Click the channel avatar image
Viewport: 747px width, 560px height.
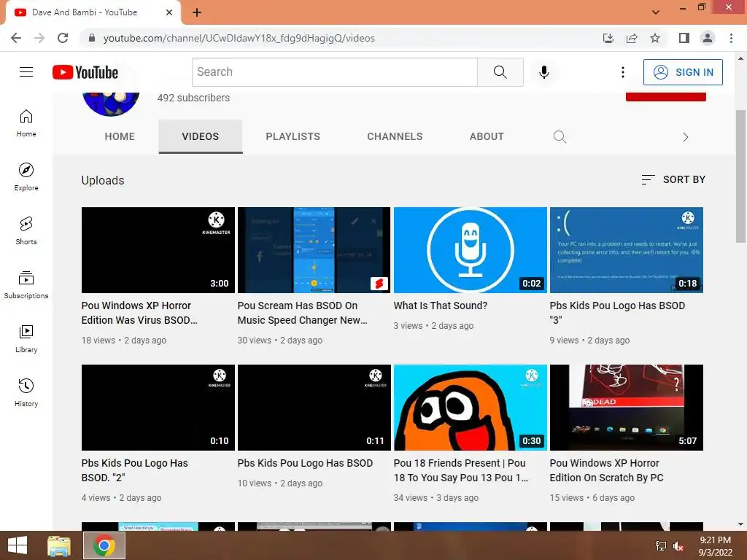coord(111,104)
